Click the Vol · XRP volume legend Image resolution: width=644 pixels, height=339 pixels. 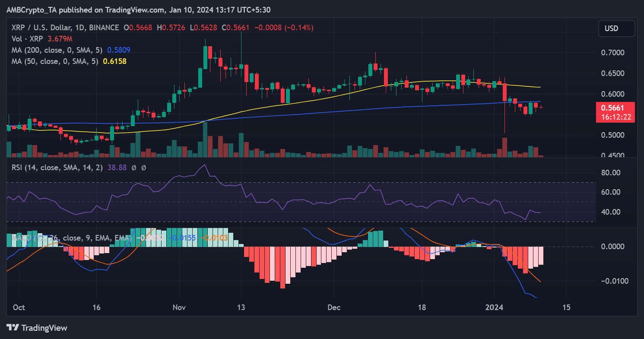point(27,39)
